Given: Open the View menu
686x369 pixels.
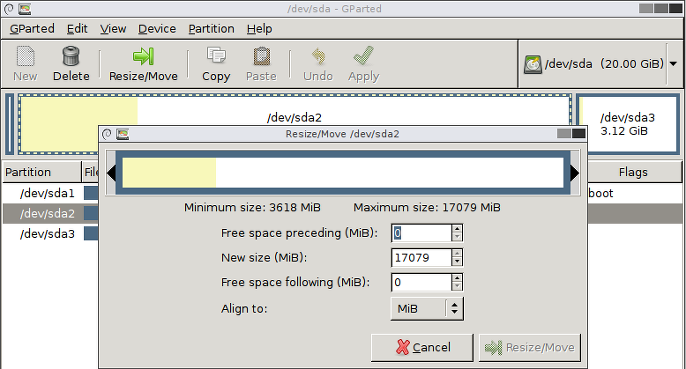Looking at the screenshot, I should point(113,29).
